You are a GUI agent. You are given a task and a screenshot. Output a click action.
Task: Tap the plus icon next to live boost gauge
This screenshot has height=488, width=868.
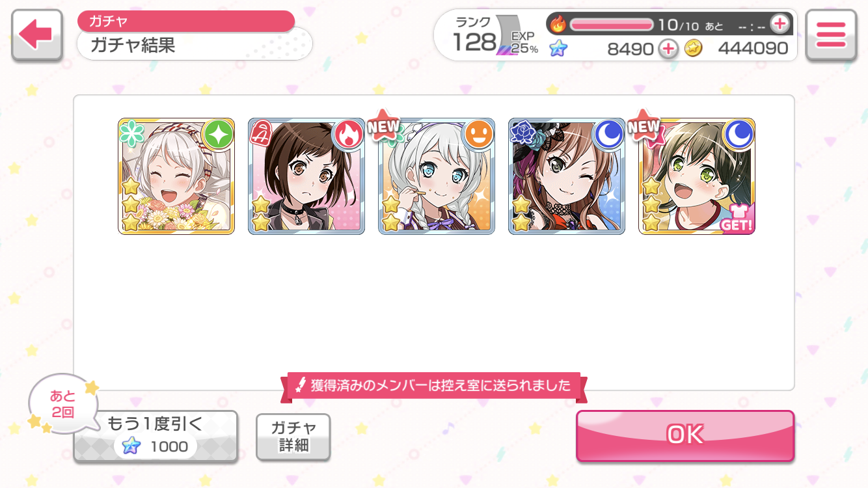[780, 25]
